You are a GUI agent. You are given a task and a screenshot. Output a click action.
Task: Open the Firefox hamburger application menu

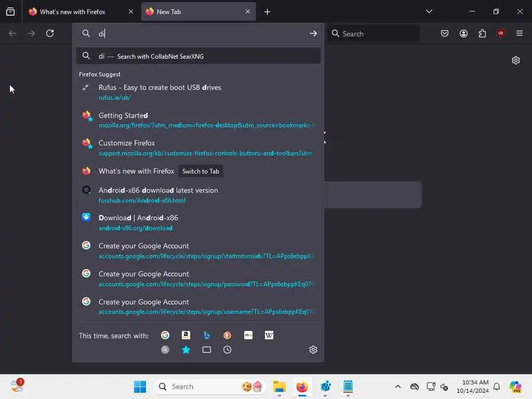pyautogui.click(x=520, y=33)
